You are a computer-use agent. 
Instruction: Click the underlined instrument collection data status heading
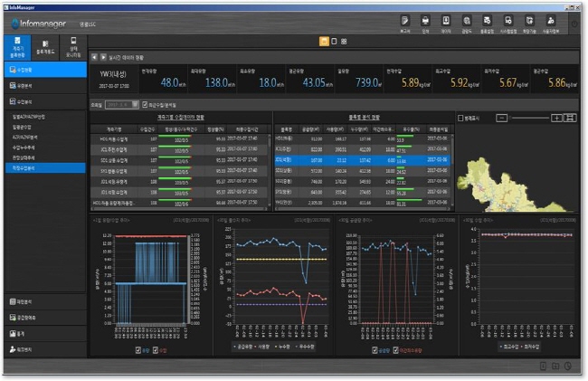tap(181, 118)
